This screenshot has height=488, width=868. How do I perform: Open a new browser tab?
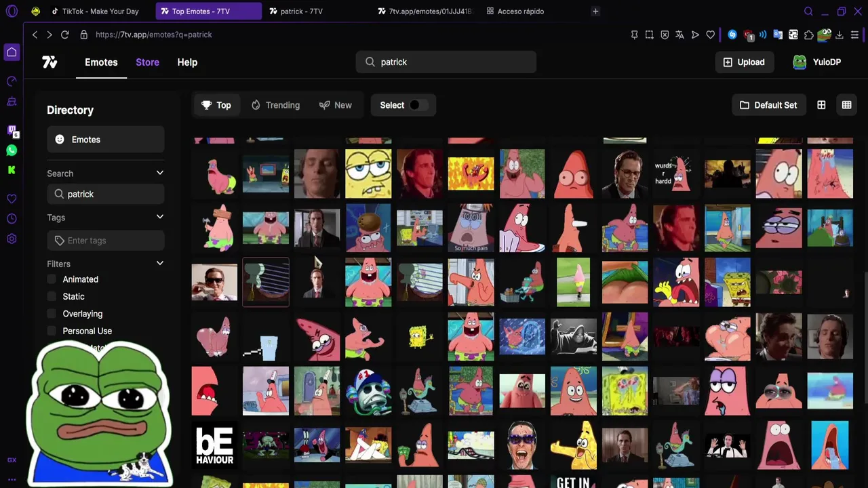(x=595, y=12)
